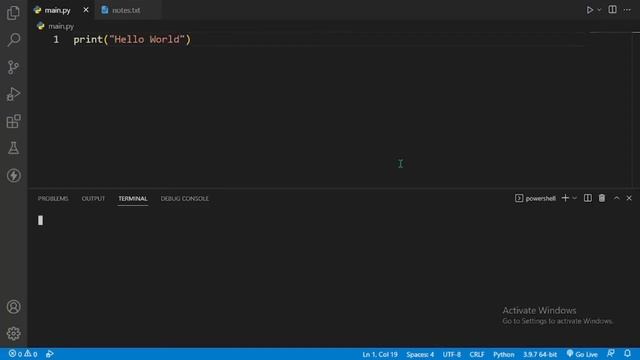Open the Extensions view icon
The width and height of the screenshot is (640, 360).
point(13,121)
